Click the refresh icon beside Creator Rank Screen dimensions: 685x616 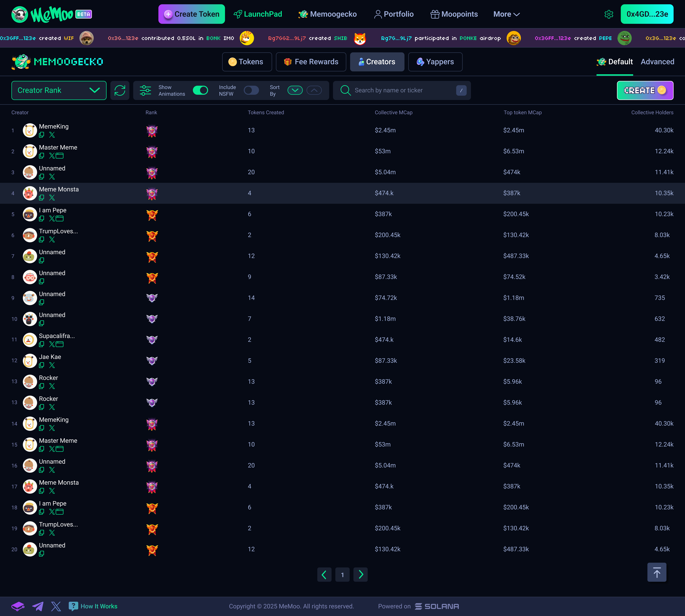(x=120, y=90)
